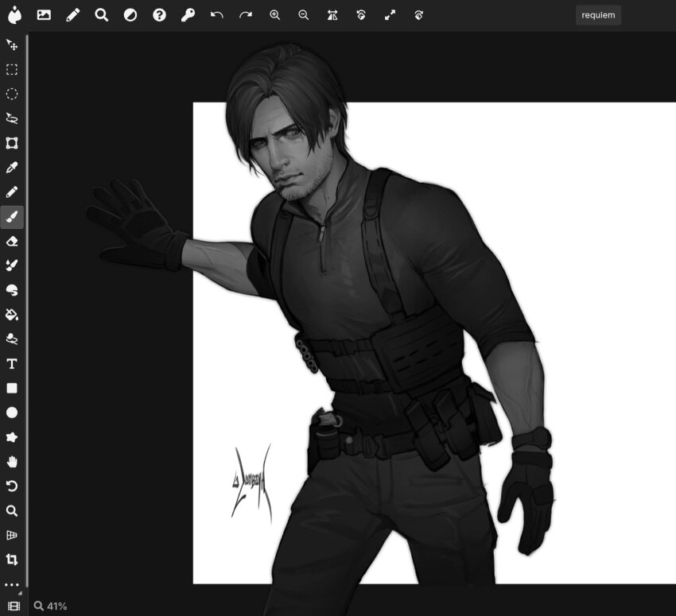The width and height of the screenshot is (676, 616).
Task: Select the Pencil tool in left toolbar
Action: point(12,192)
